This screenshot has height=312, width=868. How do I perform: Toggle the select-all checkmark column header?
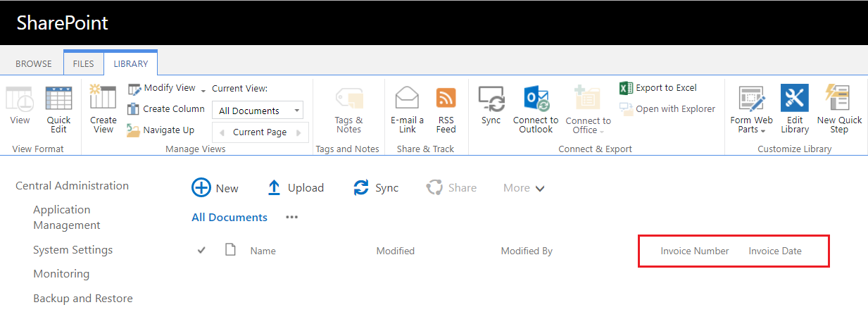(201, 250)
